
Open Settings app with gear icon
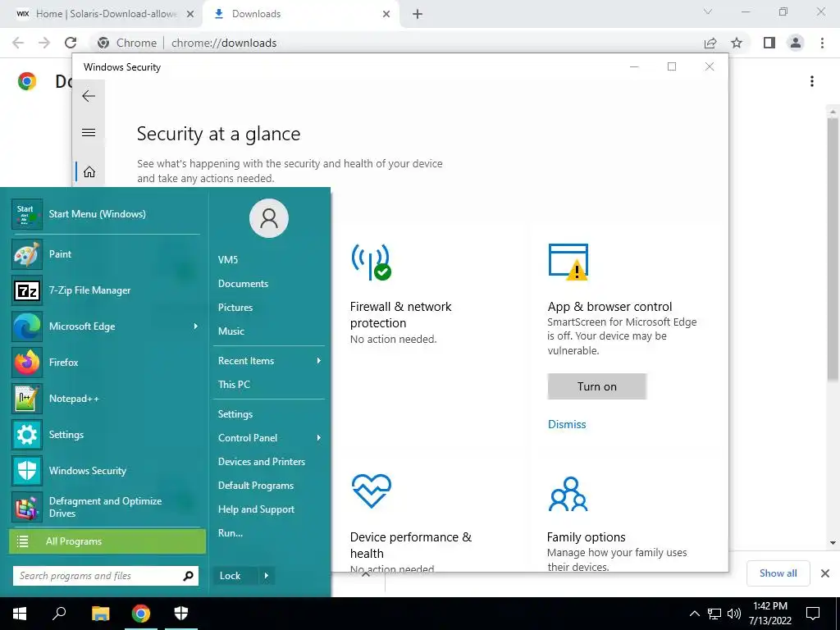(x=106, y=435)
